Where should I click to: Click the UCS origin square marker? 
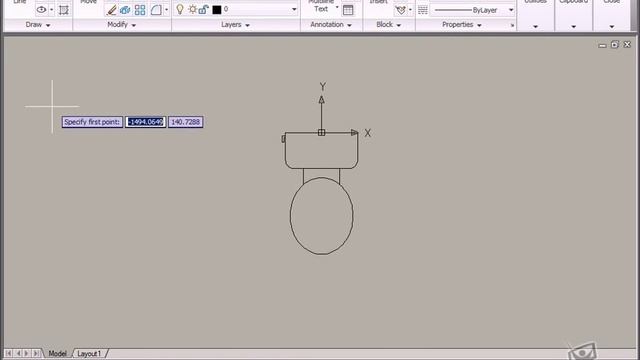321,132
